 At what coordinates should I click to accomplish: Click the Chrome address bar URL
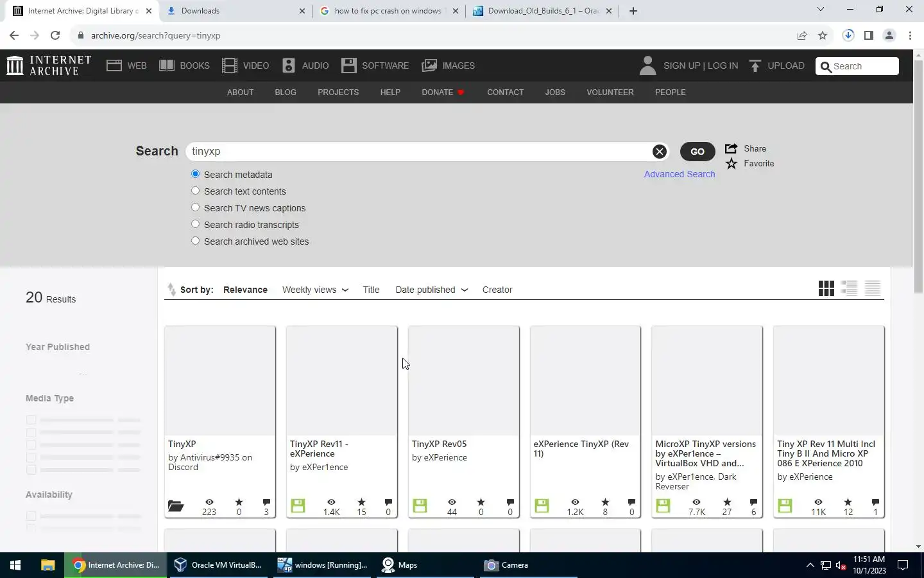[156, 35]
